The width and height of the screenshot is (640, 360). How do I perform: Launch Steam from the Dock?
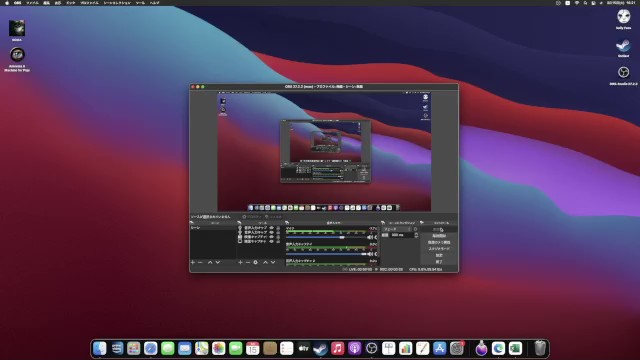[320, 349]
